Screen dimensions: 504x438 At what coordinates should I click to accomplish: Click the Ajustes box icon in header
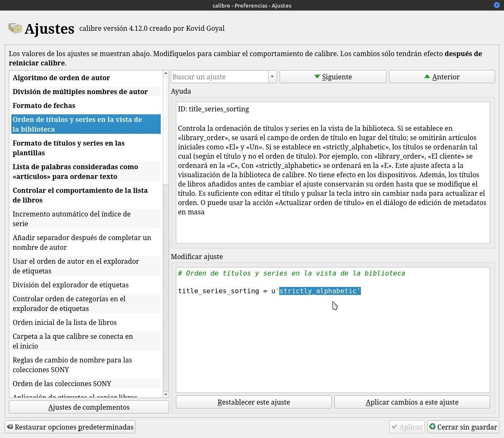15,28
